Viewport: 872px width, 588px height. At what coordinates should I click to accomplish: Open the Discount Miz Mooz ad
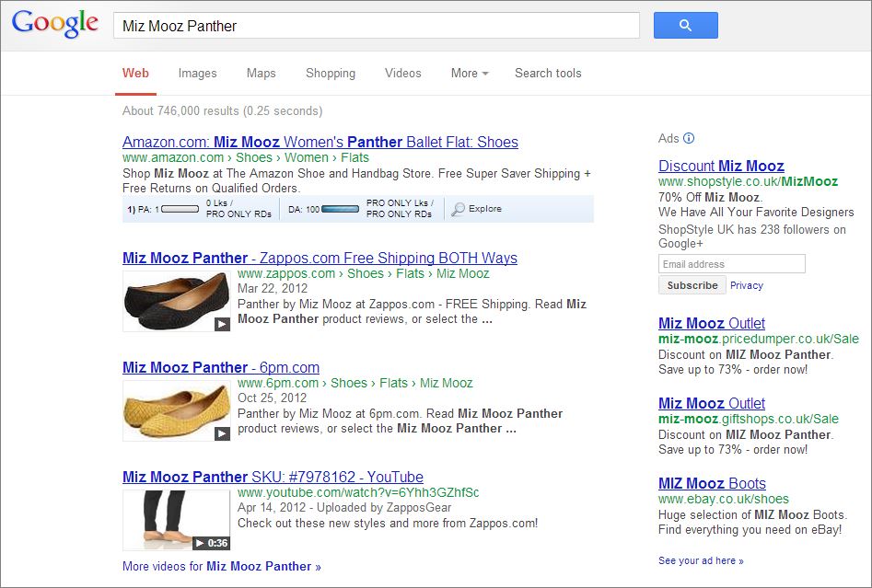(721, 166)
